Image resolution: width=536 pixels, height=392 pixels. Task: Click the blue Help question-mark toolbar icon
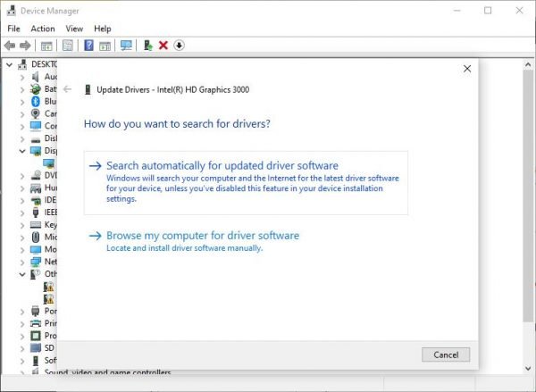click(88, 46)
